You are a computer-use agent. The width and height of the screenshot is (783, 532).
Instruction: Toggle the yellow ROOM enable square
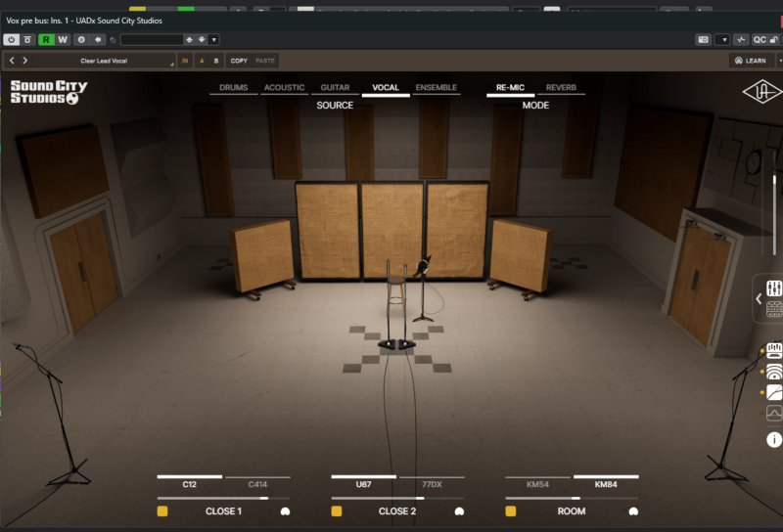click(x=510, y=511)
